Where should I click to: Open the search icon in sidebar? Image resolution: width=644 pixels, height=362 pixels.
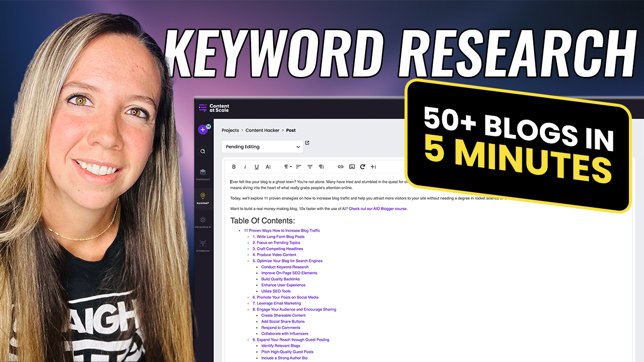(203, 151)
